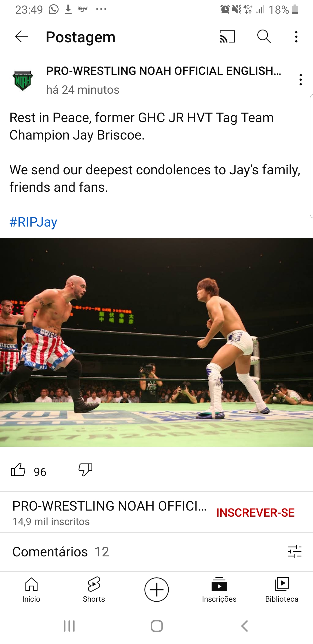Open the cast to device icon
Screen dimensions: 313x644
coord(227,37)
